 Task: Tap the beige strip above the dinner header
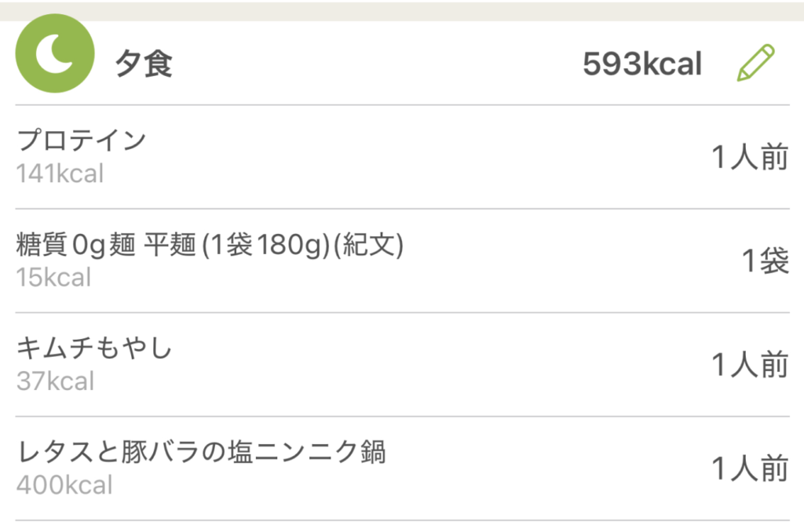tap(402, 9)
